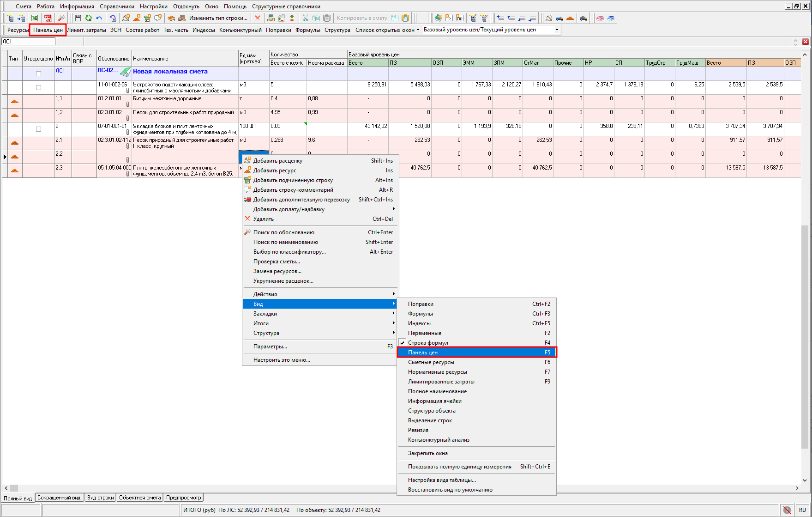Check the Утверждено box for row 2
Viewport: 812px width, 517px height.
point(38,129)
